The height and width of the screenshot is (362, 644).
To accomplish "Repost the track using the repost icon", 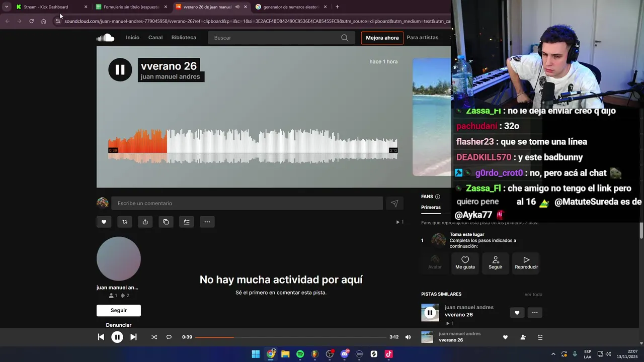I will coord(124,222).
